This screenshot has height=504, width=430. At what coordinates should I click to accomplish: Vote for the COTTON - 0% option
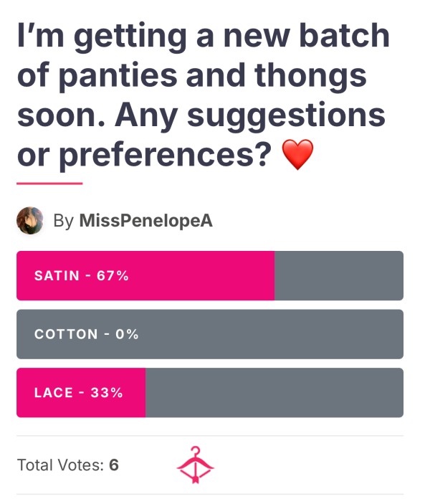coord(210,334)
